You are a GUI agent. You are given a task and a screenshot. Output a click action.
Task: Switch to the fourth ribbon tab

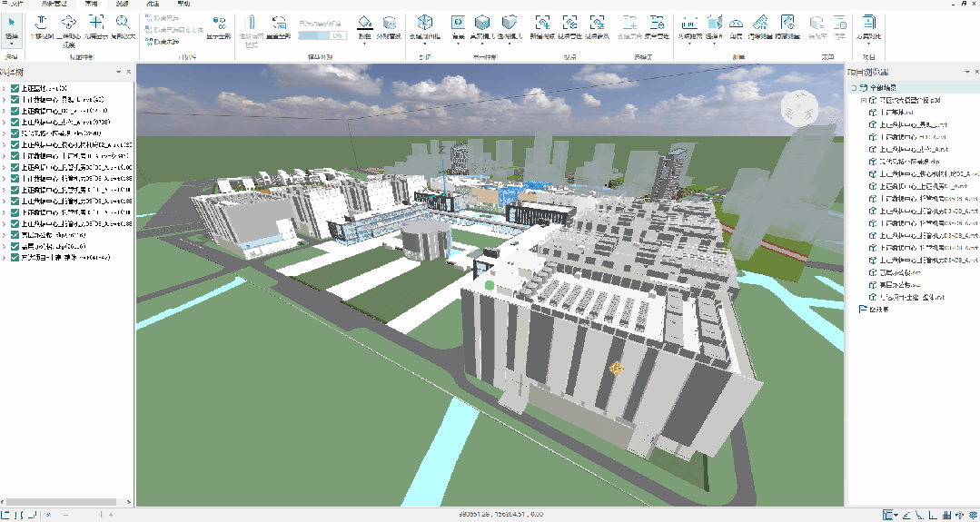122,4
